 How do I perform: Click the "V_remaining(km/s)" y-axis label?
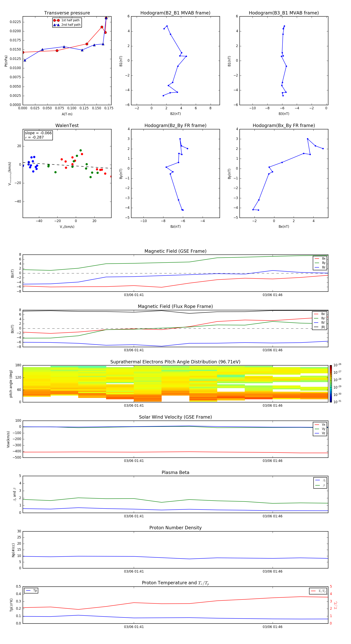click(10, 173)
